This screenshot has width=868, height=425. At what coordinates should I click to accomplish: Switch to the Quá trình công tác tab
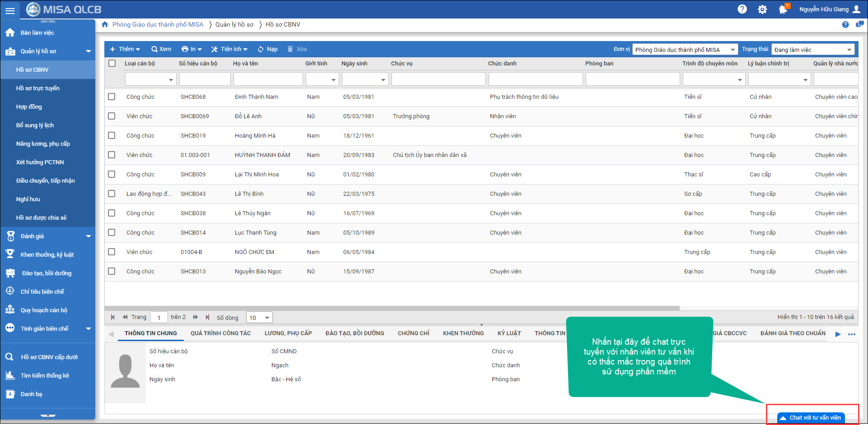[x=220, y=333]
